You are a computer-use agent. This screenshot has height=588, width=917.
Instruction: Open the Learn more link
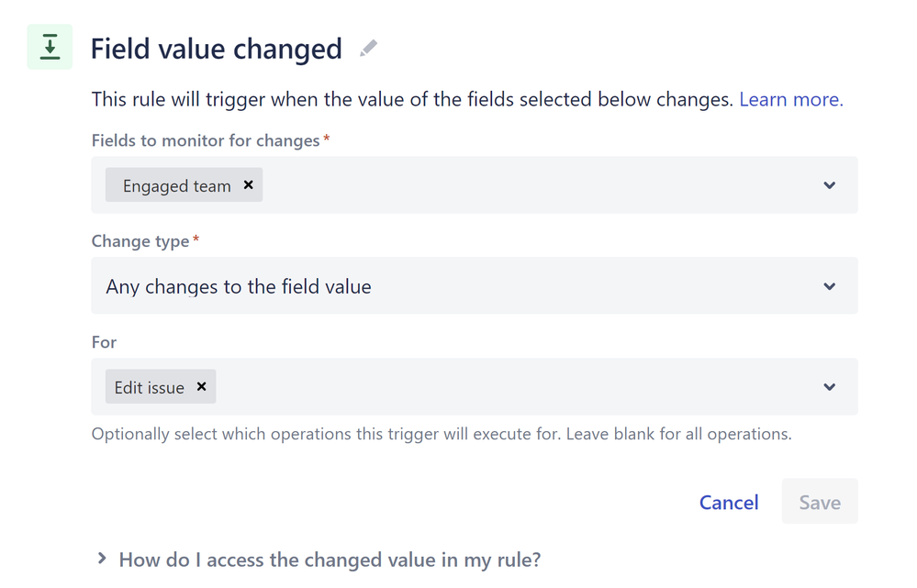(x=789, y=98)
